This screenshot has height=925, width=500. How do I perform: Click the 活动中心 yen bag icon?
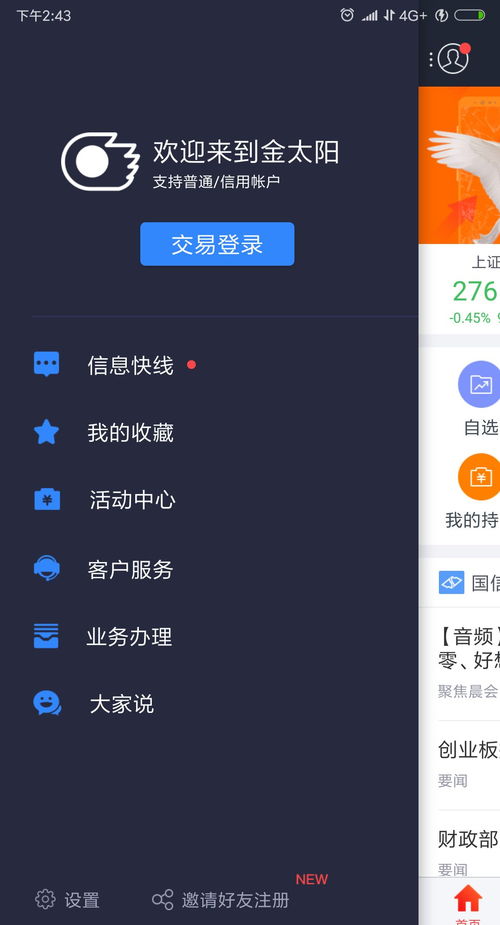point(47,499)
